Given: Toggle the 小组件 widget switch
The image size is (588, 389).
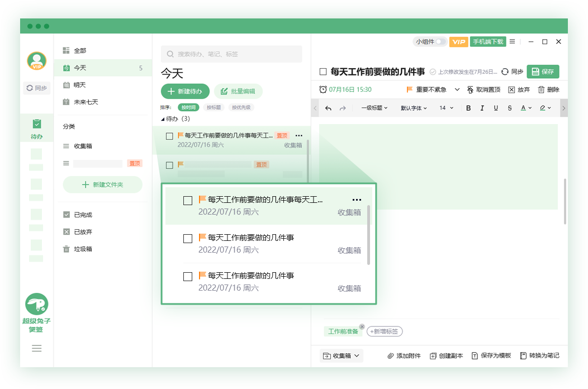Looking at the screenshot, I should [x=440, y=41].
